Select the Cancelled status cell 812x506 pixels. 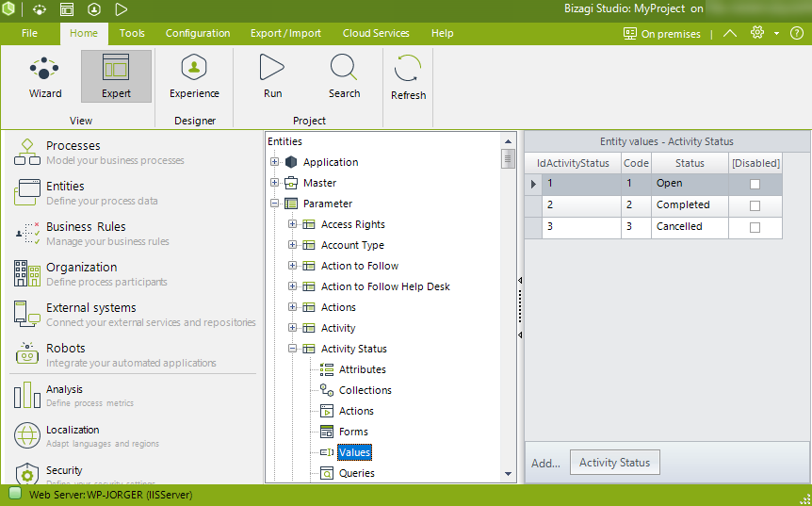[690, 227]
